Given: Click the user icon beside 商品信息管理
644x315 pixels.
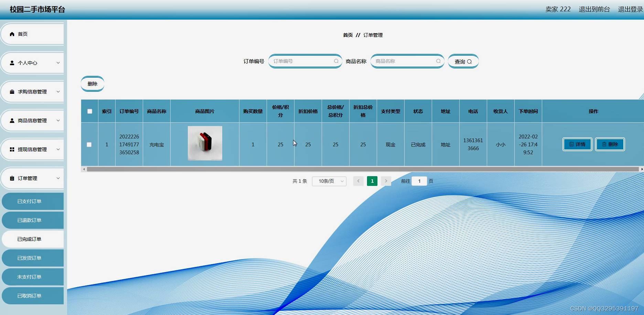Looking at the screenshot, I should (x=12, y=121).
